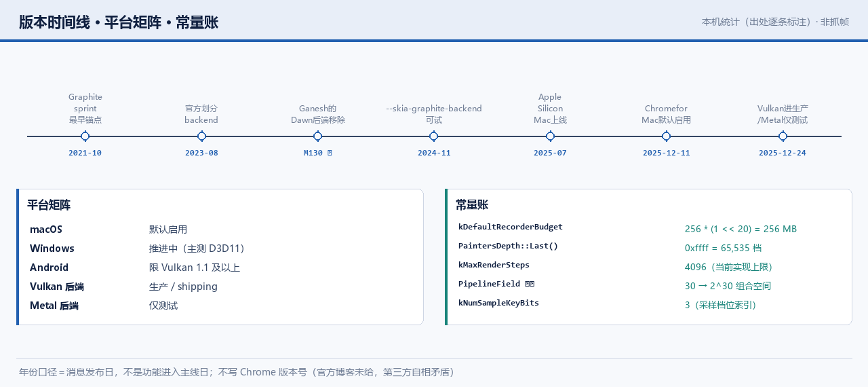Click the page title 版本时间线 • 平台矩阵 • 常量账

(x=119, y=22)
